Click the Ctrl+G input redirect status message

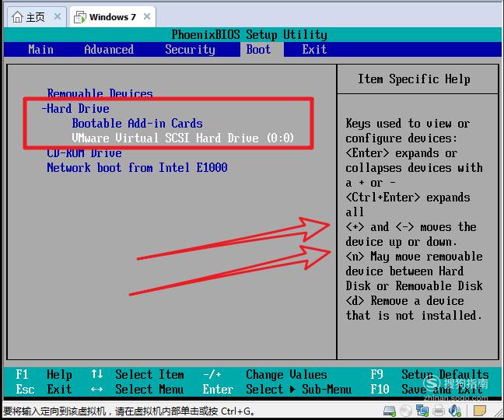[128, 411]
